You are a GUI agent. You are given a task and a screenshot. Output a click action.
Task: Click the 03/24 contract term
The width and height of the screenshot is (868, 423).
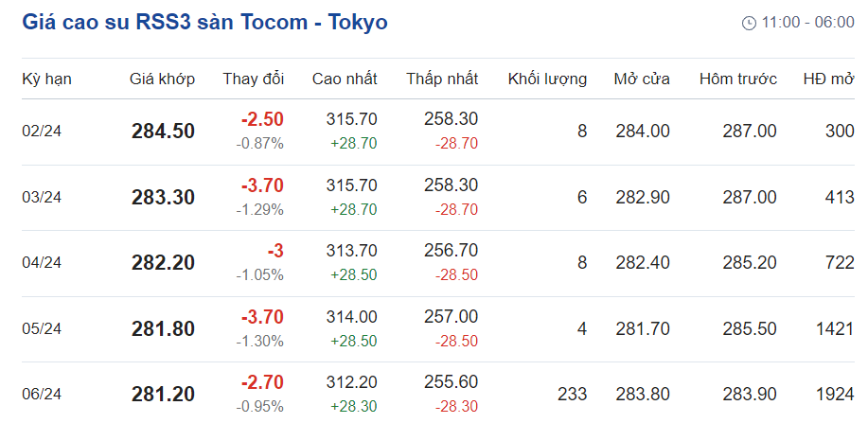point(42,197)
